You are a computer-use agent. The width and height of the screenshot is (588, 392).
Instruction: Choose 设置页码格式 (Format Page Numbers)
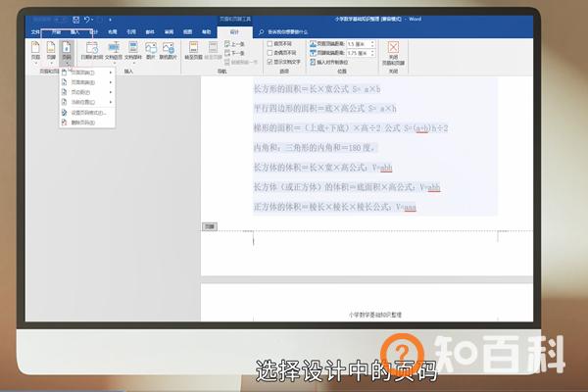coord(87,112)
